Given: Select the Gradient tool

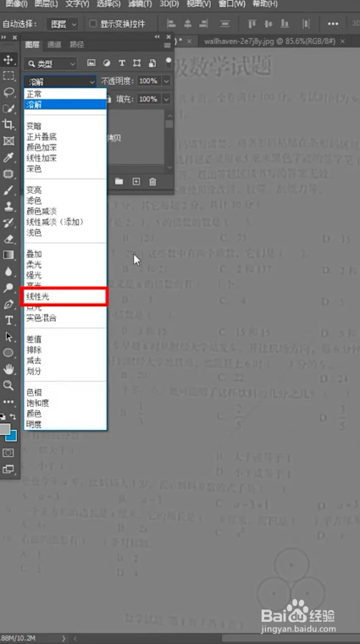Looking at the screenshot, I should pyautogui.click(x=8, y=255).
